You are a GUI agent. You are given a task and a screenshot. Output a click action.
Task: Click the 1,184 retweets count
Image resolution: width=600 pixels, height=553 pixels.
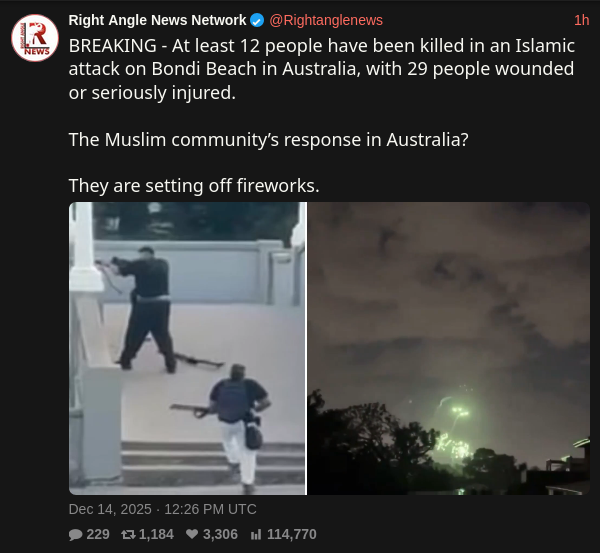(x=156, y=534)
